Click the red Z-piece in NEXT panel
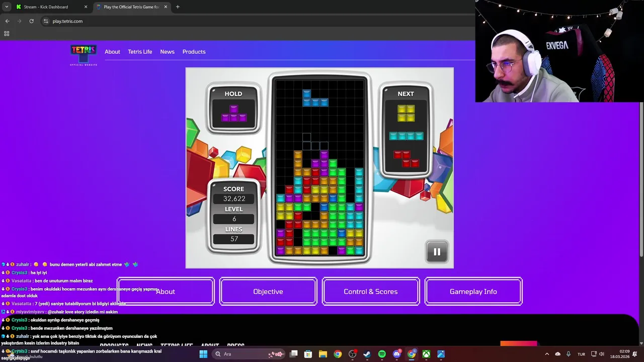The height and width of the screenshot is (362, 644). click(406, 159)
